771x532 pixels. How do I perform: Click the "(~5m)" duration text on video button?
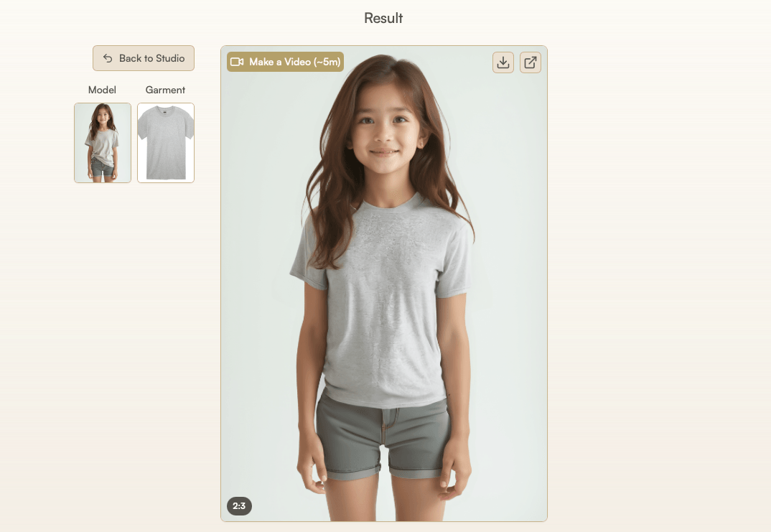coord(327,62)
